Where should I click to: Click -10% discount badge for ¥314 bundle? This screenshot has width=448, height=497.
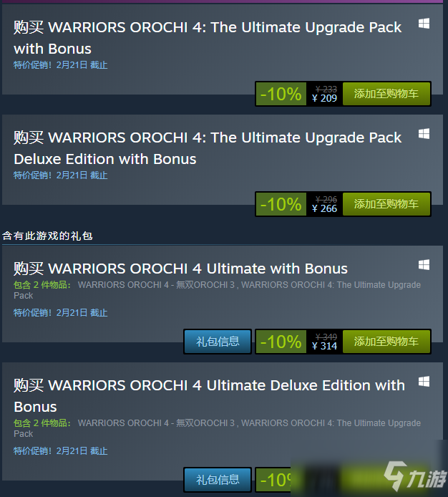pyautogui.click(x=281, y=342)
